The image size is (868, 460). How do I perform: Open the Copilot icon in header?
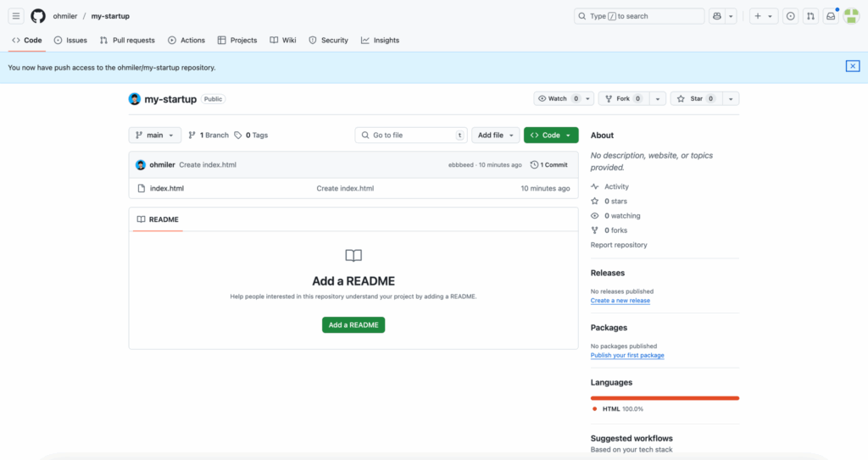click(x=717, y=16)
